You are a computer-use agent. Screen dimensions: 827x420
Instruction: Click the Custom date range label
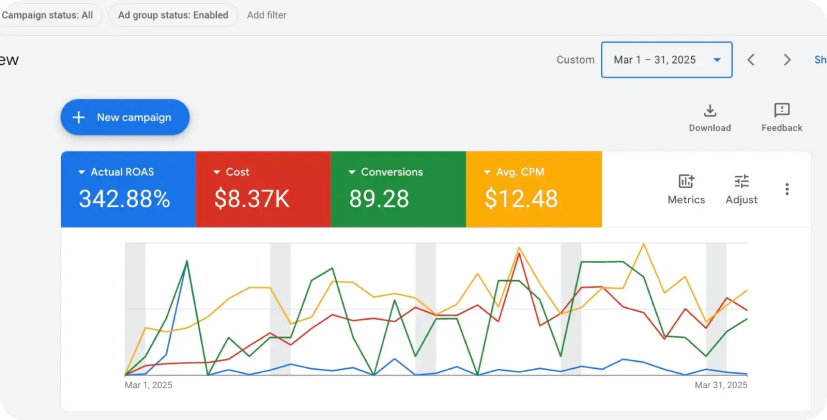pos(575,60)
